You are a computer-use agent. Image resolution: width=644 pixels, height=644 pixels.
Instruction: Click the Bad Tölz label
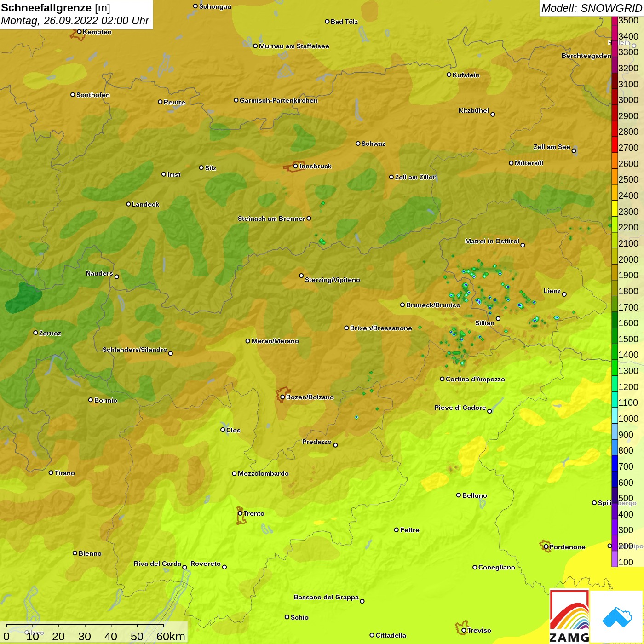[x=344, y=22]
